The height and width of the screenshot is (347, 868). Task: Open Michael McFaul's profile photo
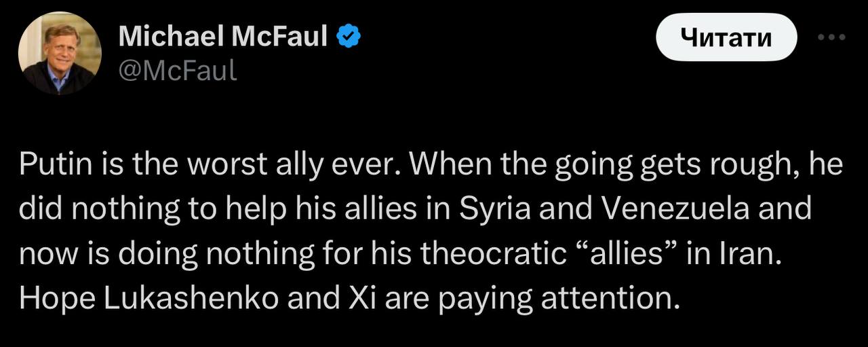point(60,53)
